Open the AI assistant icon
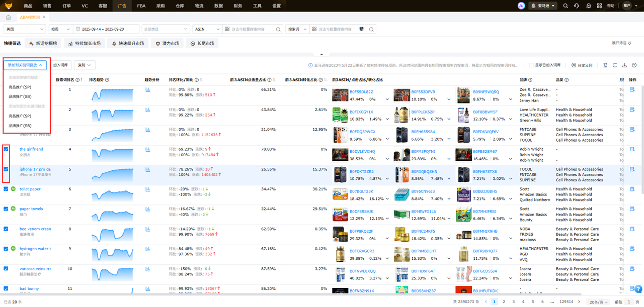This screenshot has height=307, width=644. click(521, 6)
